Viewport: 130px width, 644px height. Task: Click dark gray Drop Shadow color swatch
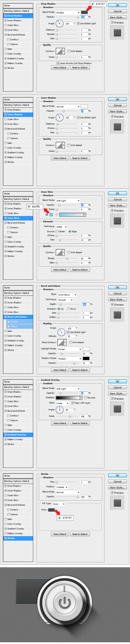pos(84,12)
